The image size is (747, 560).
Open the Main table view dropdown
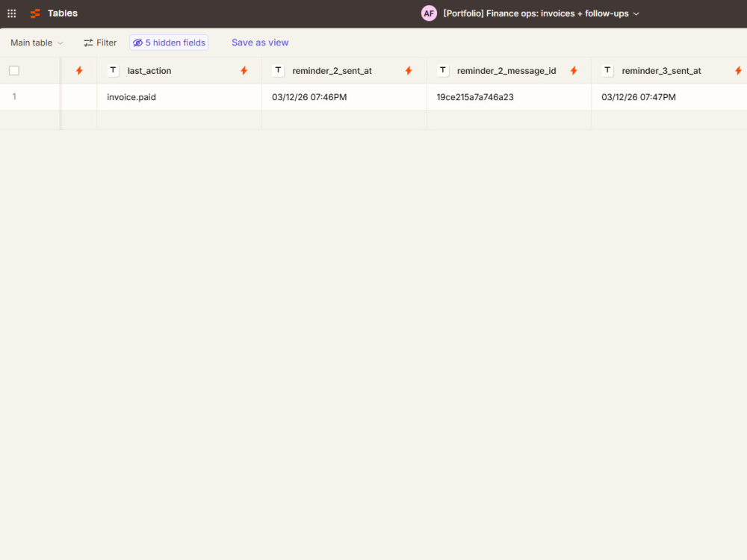point(37,43)
